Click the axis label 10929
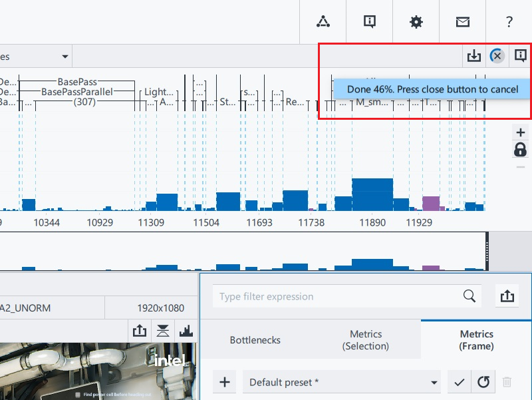The width and height of the screenshot is (532, 400). (x=100, y=222)
